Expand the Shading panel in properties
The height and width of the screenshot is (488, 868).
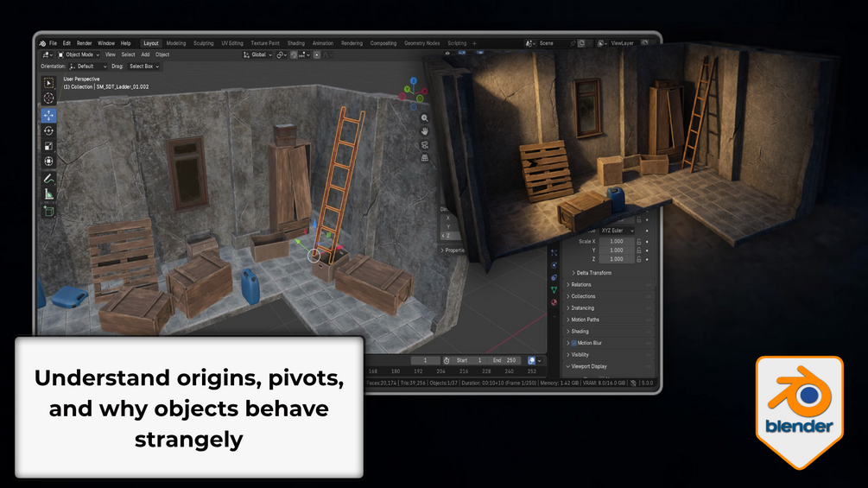pos(609,331)
